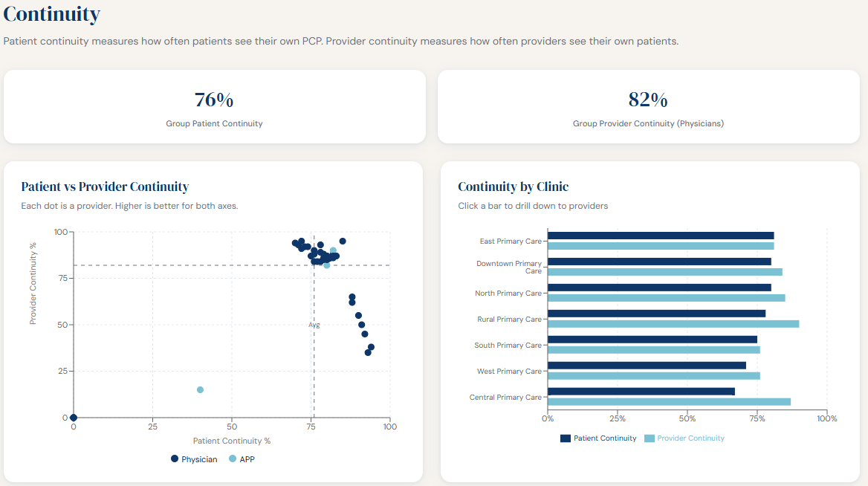Click the outlier APP dot in the scatter plot
Viewport: 868px width, 486px height.
point(199,389)
